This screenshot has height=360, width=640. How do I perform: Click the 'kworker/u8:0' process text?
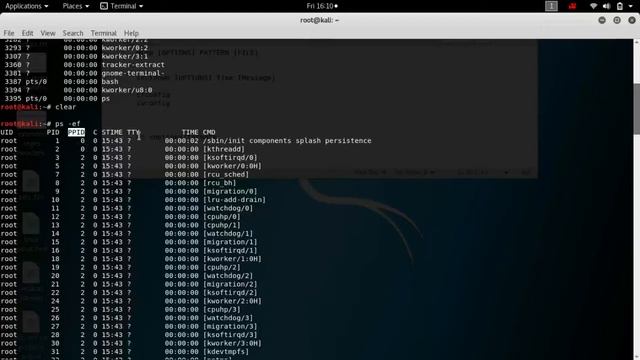tap(127, 90)
